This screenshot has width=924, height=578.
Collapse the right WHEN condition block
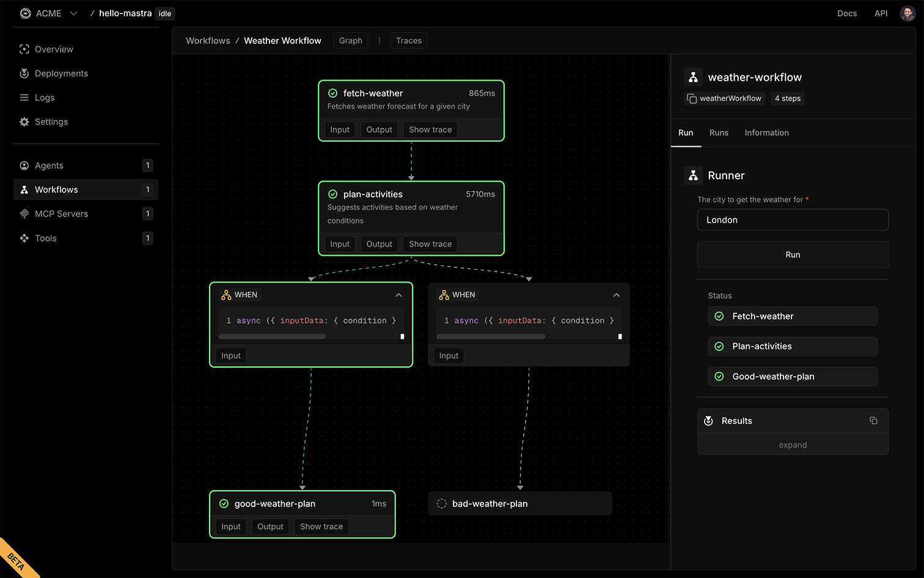click(x=616, y=295)
